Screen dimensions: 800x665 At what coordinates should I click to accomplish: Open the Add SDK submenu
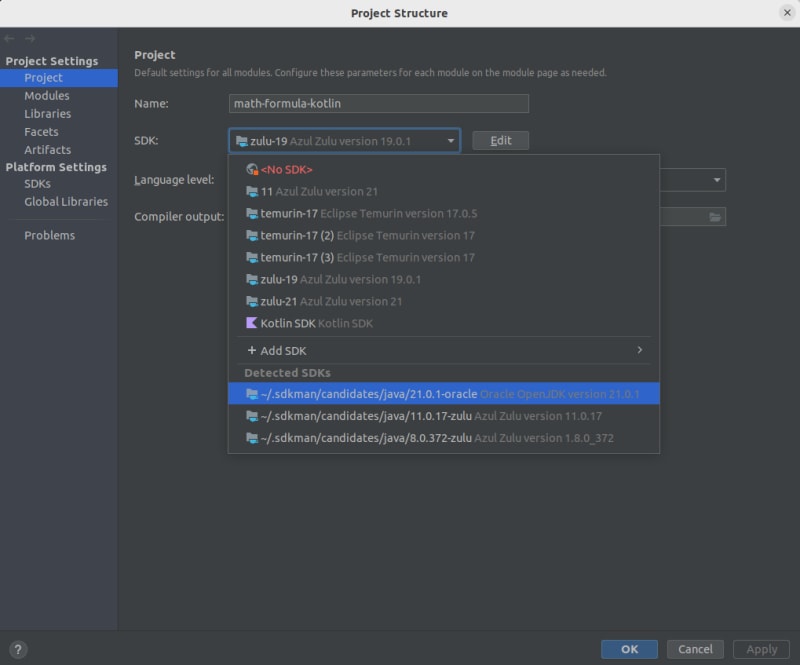(444, 351)
